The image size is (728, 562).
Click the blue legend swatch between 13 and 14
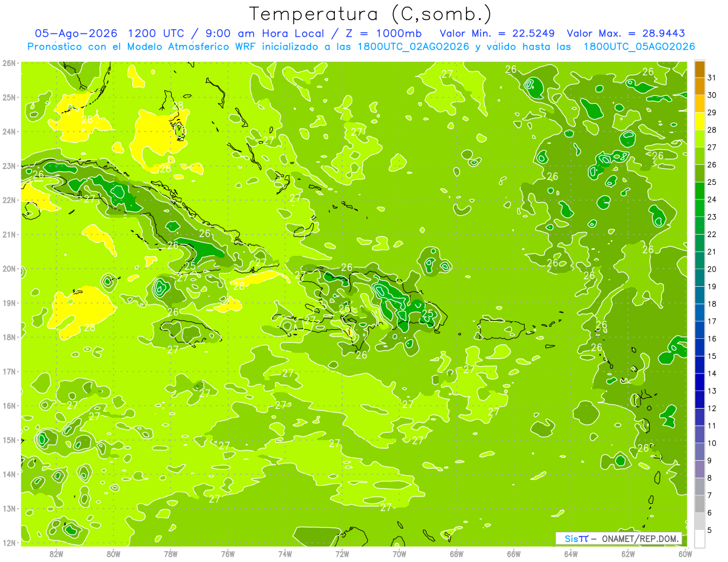[699, 382]
